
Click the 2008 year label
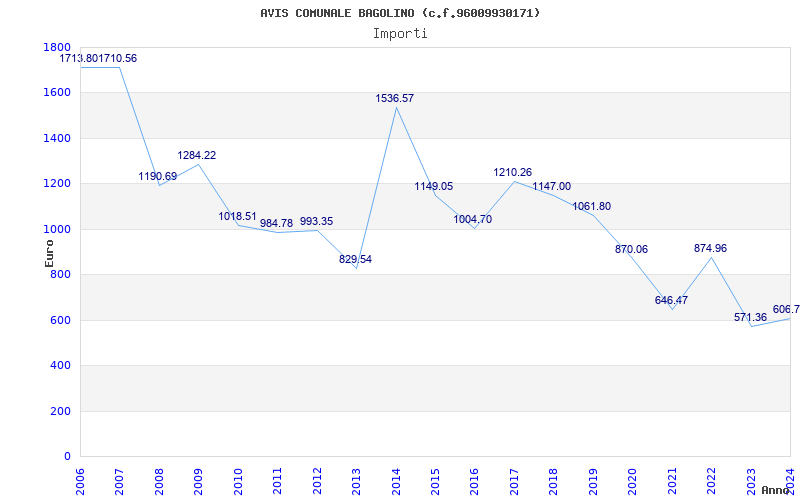(159, 481)
